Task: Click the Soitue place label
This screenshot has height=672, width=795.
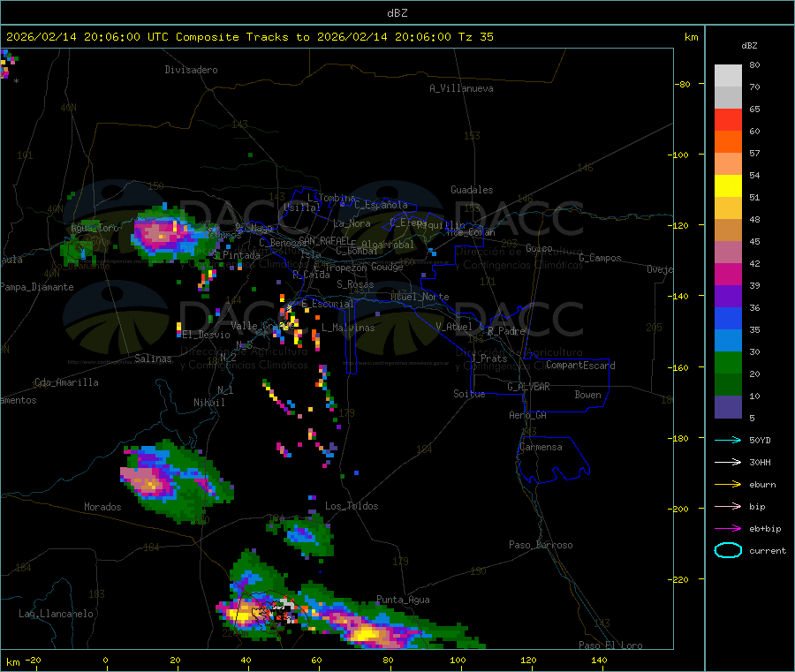Action: pyautogui.click(x=469, y=394)
